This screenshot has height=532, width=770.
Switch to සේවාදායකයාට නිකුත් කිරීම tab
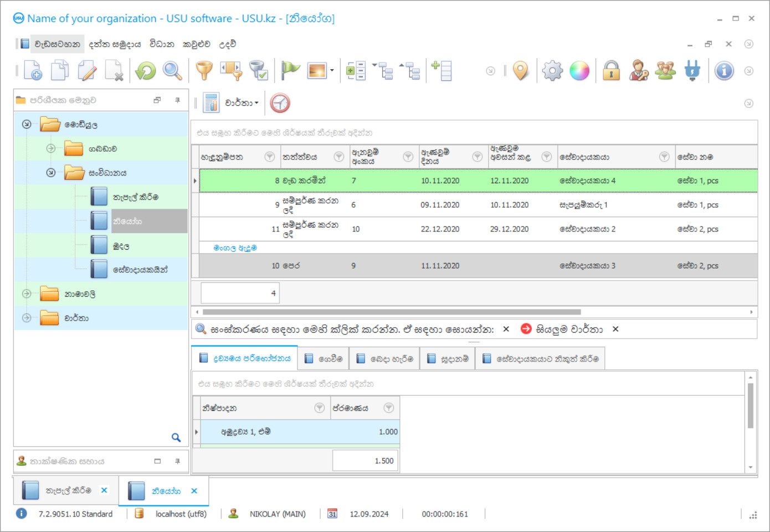click(x=540, y=359)
